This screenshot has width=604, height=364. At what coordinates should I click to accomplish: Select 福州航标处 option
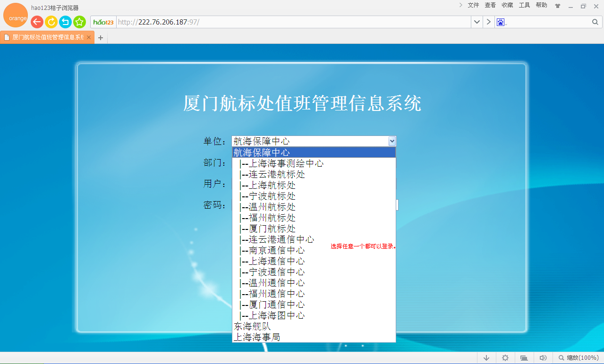(314, 218)
